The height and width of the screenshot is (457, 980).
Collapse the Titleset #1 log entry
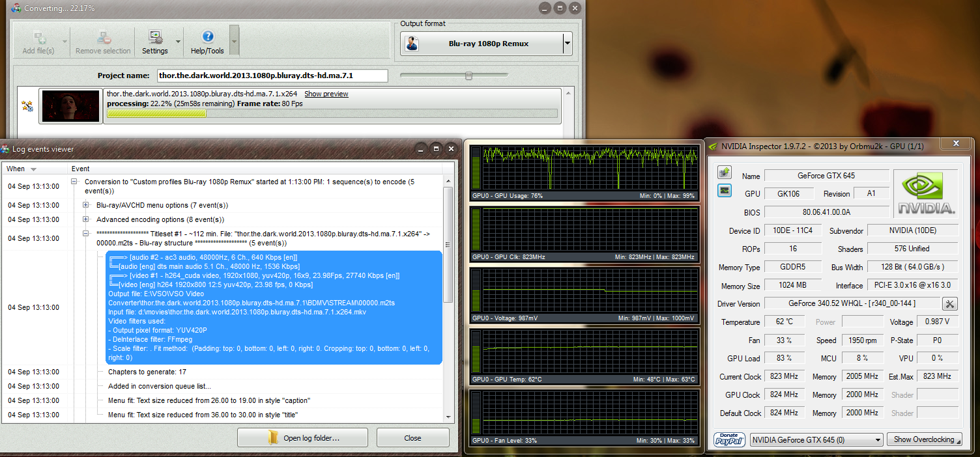pyautogui.click(x=86, y=233)
